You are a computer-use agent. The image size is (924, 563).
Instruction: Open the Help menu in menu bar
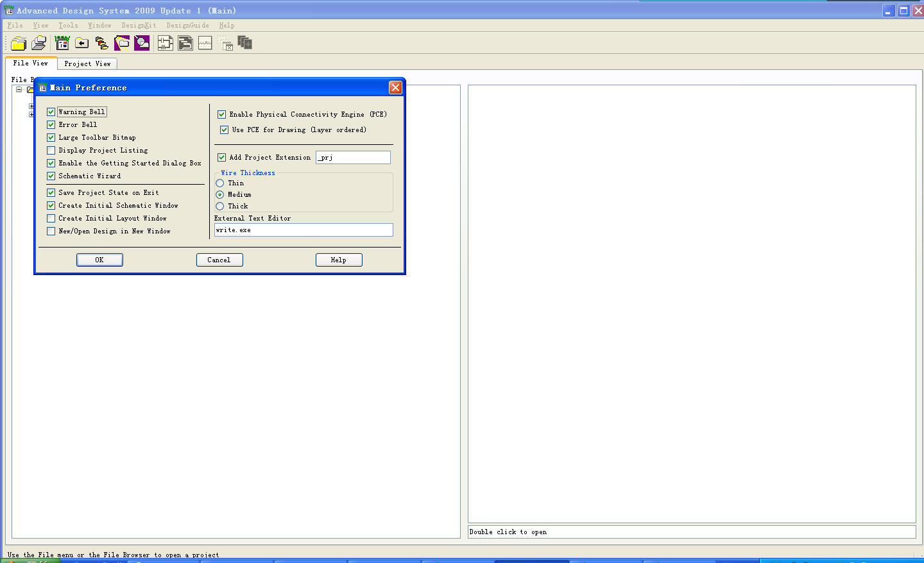227,25
